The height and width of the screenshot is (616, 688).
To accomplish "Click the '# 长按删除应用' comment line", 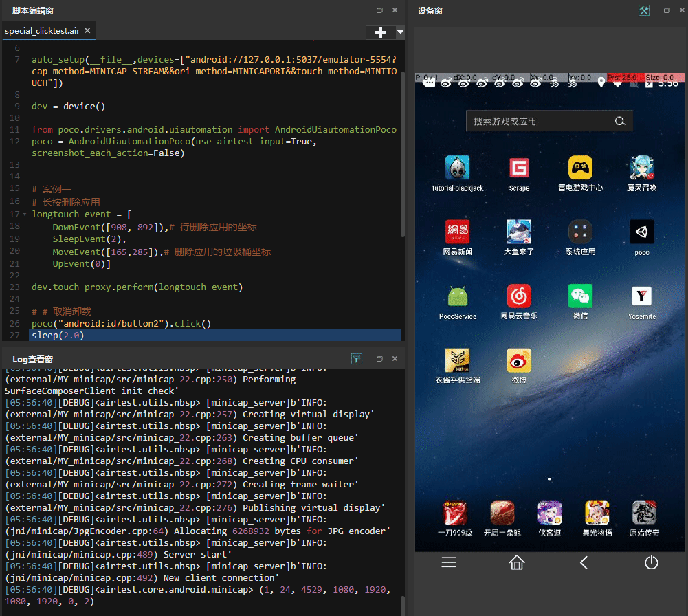I will click(66, 202).
